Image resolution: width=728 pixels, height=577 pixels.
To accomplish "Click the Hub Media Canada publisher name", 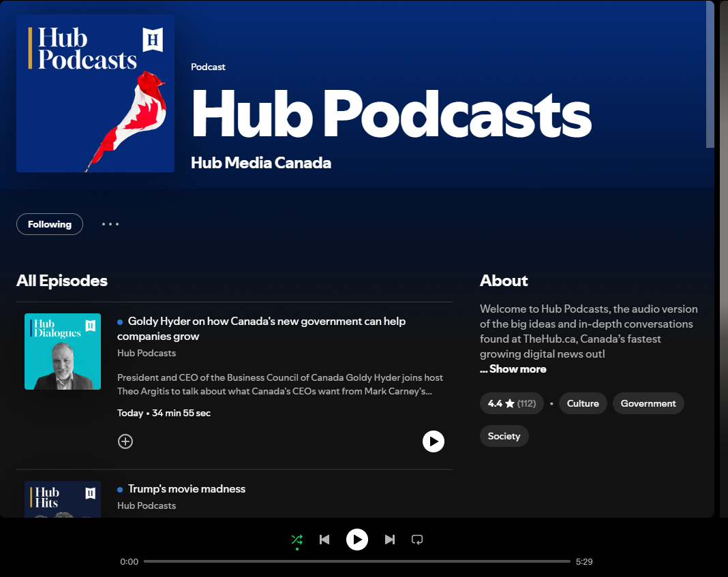I will 261,163.
